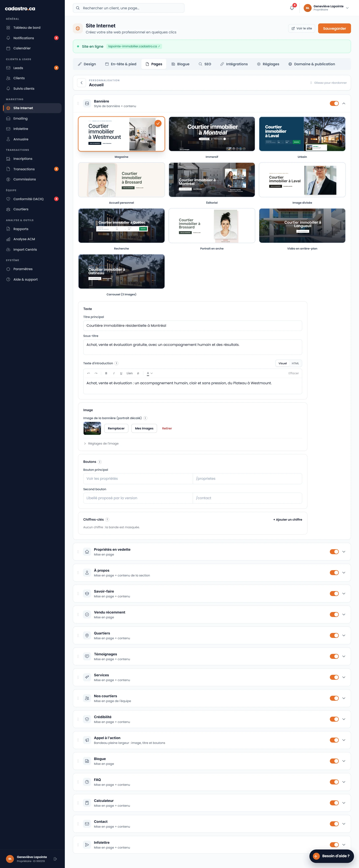Disable the Vendu récemment section
Viewport: 359px width, 868px height.
[334, 614]
